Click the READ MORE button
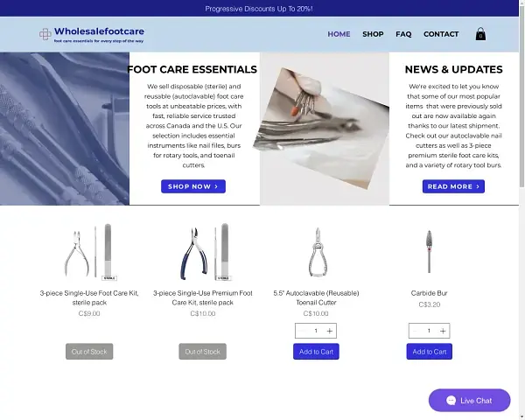The width and height of the screenshot is (525, 420). click(453, 186)
